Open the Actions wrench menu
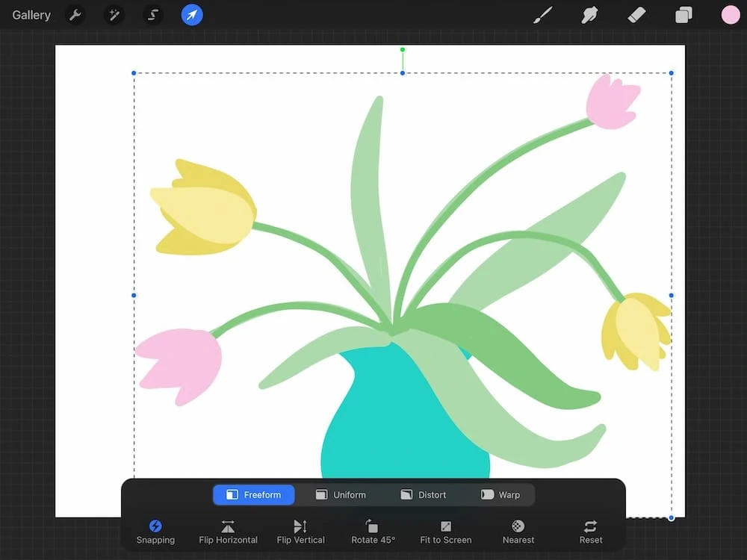 pyautogui.click(x=75, y=15)
